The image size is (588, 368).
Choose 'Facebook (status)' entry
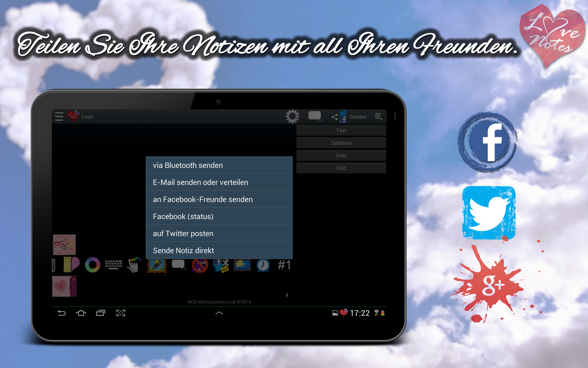(x=219, y=216)
